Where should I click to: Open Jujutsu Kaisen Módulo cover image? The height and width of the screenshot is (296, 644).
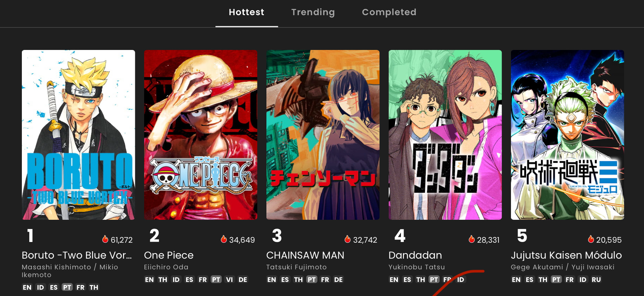point(568,135)
